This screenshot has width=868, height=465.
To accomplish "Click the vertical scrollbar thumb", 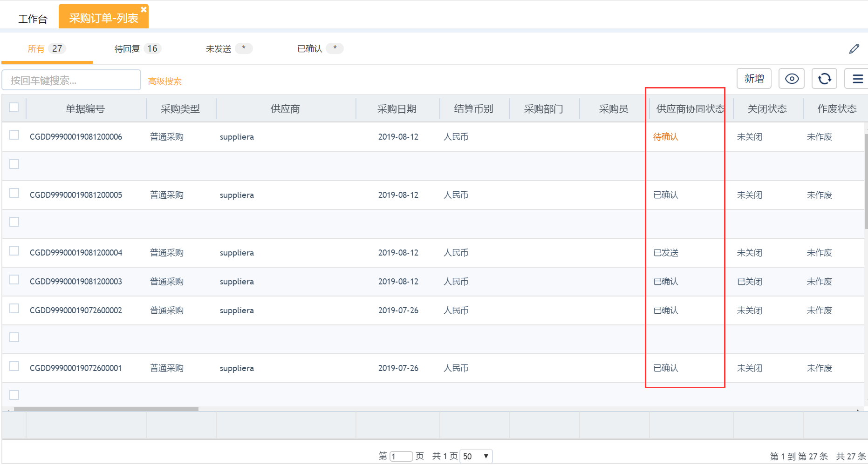I will click(866, 182).
